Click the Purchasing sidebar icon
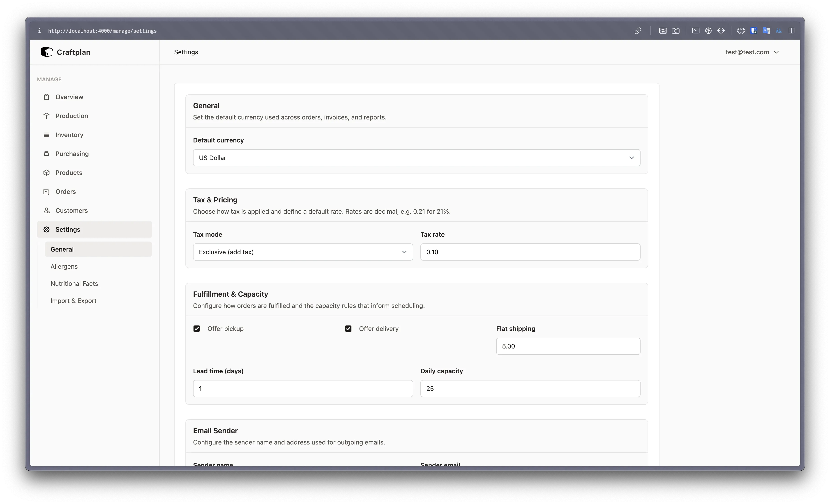The image size is (830, 504). pyautogui.click(x=47, y=153)
